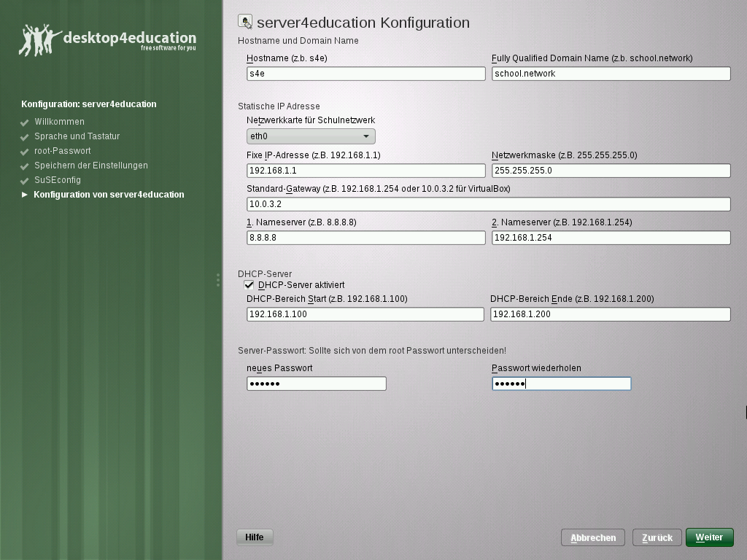The height and width of the screenshot is (560, 747).
Task: Select the Willkommen step in the sidebar
Action: coord(60,122)
